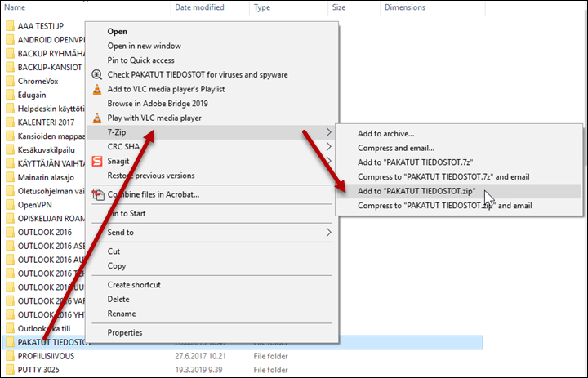Viewport: 588px width, 378px height.
Task: Select the PROFIILISIIVOUS folder icon
Action: (x=10, y=356)
